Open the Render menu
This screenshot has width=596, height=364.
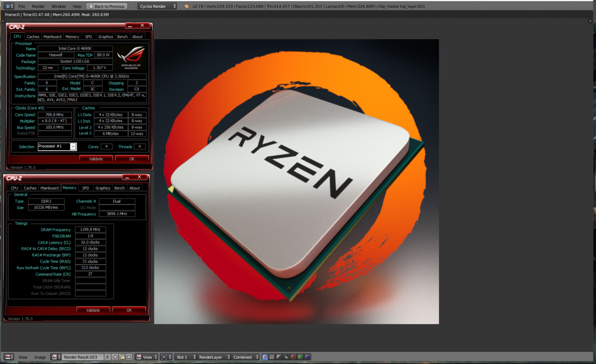click(38, 6)
